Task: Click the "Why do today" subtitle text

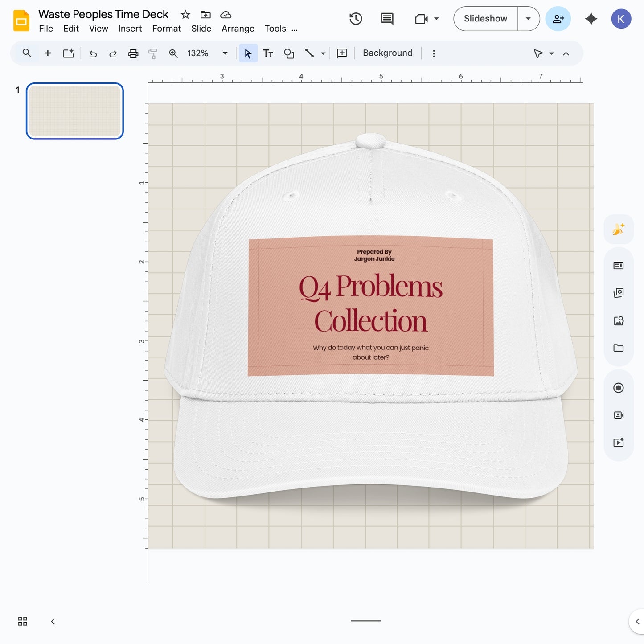Action: click(x=371, y=352)
